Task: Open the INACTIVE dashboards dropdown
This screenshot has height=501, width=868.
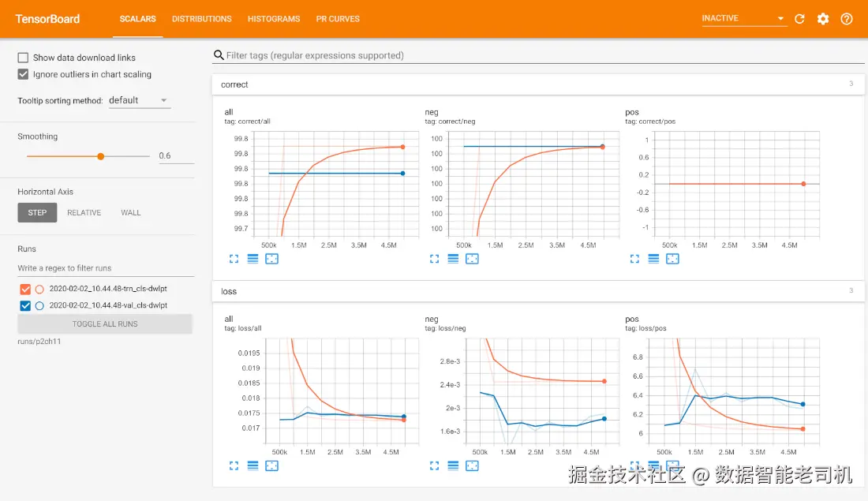Action: pyautogui.click(x=743, y=18)
